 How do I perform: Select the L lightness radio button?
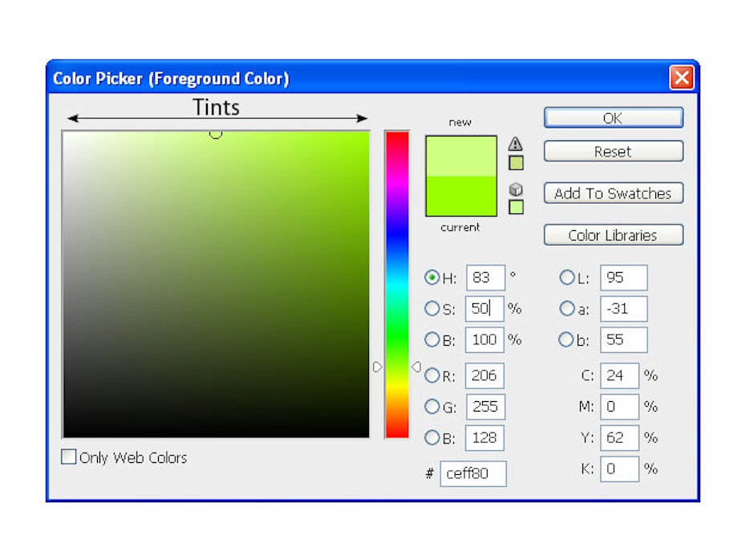click(x=567, y=278)
